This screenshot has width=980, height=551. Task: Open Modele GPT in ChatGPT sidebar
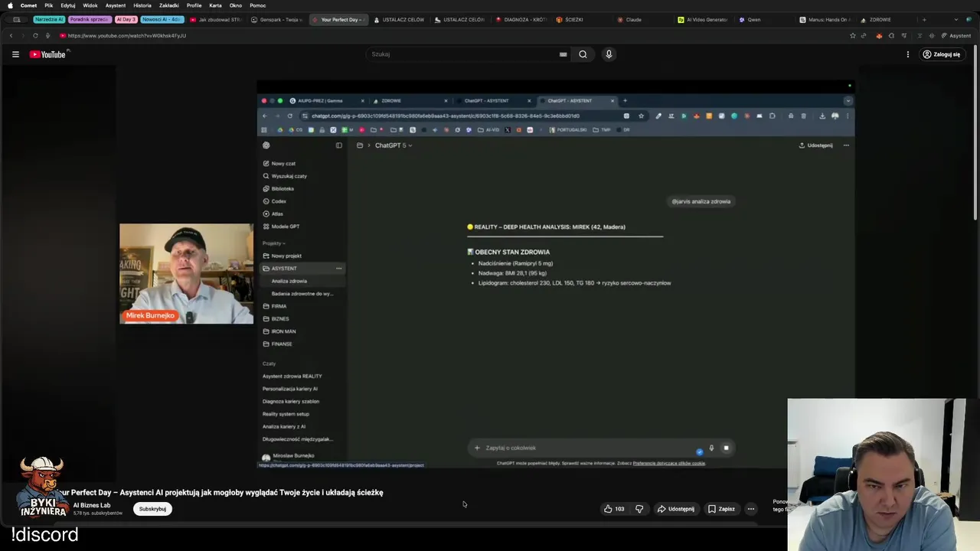(281, 227)
